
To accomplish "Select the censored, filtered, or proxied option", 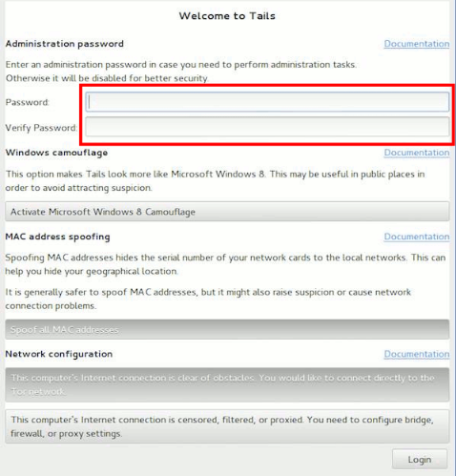I will click(227, 426).
